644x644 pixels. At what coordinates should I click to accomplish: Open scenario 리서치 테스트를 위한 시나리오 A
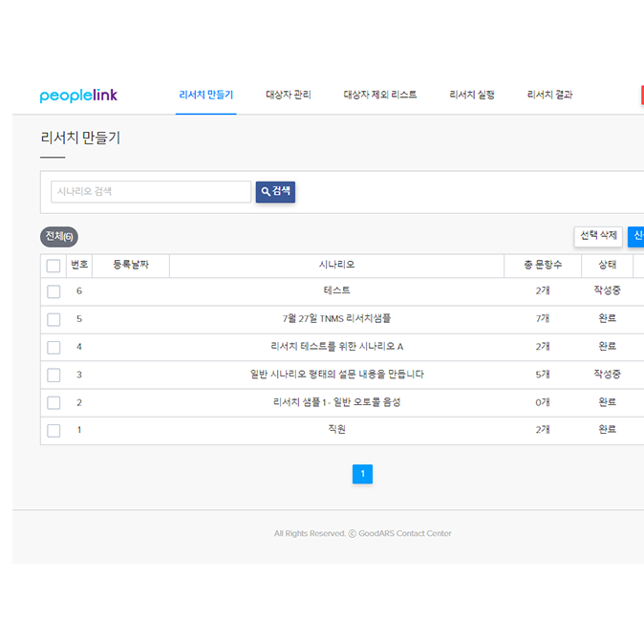click(336, 347)
